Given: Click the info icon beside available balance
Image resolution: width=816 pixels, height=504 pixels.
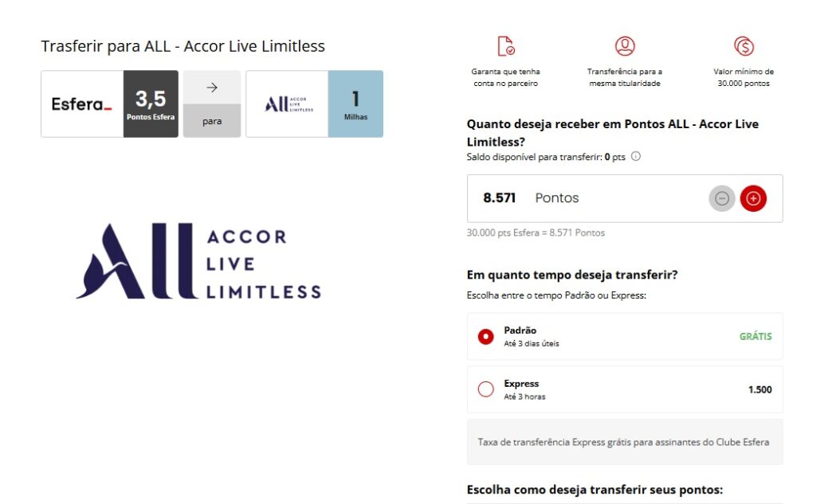Looking at the screenshot, I should coord(636,157).
